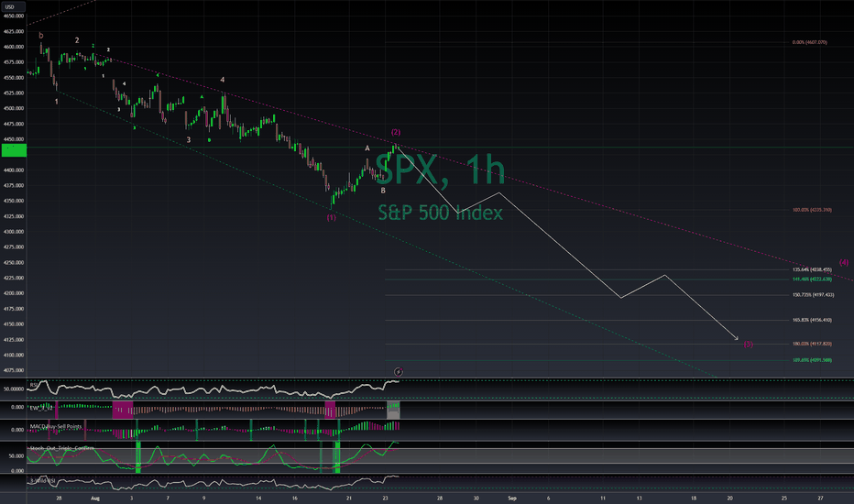This screenshot has height=504, width=854.
Task: Click the 180.03% Fibonacci level label
Action: [812, 344]
